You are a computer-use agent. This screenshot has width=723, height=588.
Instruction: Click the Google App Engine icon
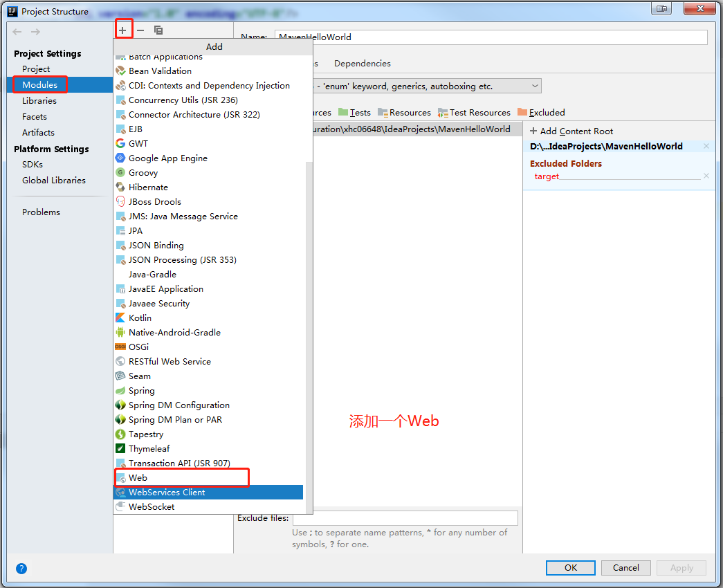120,158
